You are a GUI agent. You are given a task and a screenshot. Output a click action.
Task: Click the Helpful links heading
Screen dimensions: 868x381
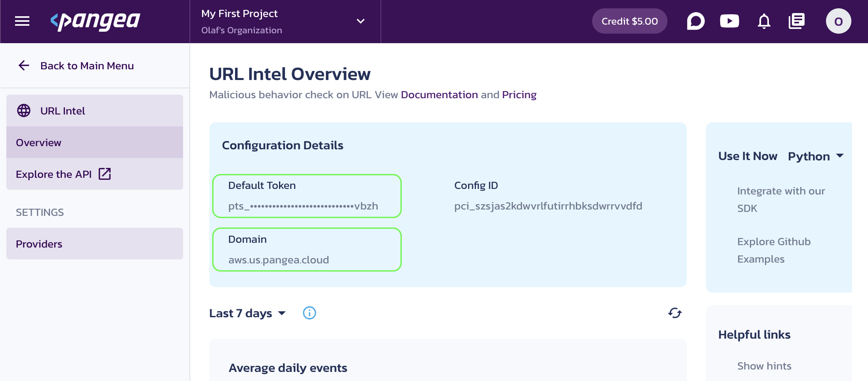754,335
